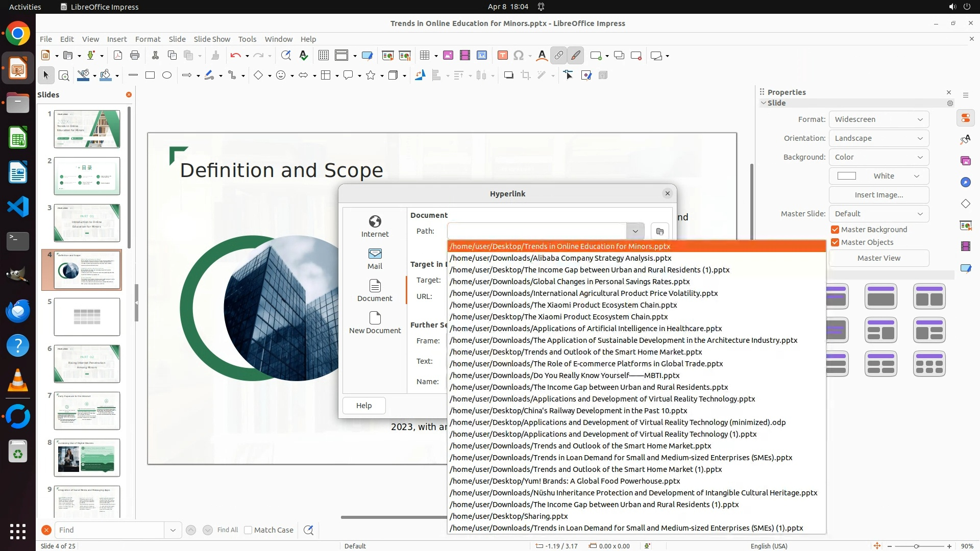Click the Help button in Hyperlink dialog

point(364,406)
